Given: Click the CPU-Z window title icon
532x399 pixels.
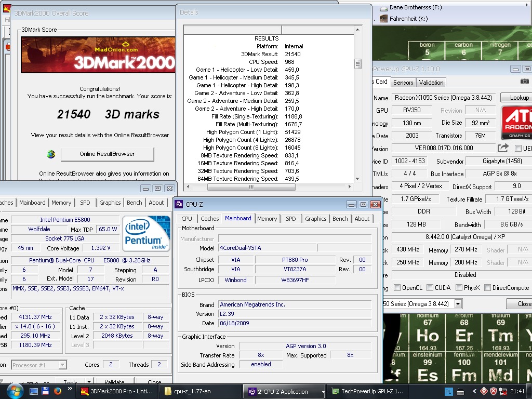Looking at the screenshot, I should pyautogui.click(x=179, y=204).
